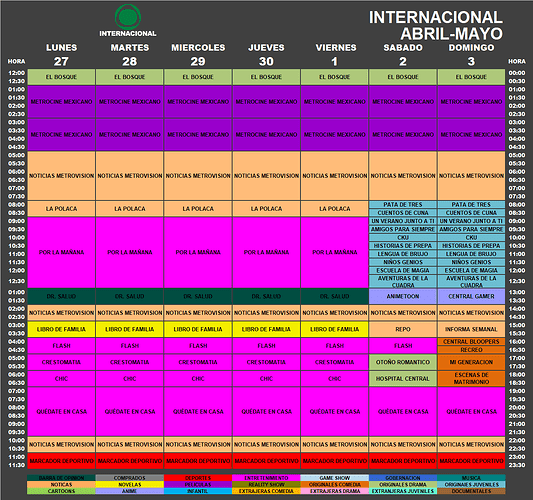Open Escenas de Matrimonio on Domingo

(471, 378)
